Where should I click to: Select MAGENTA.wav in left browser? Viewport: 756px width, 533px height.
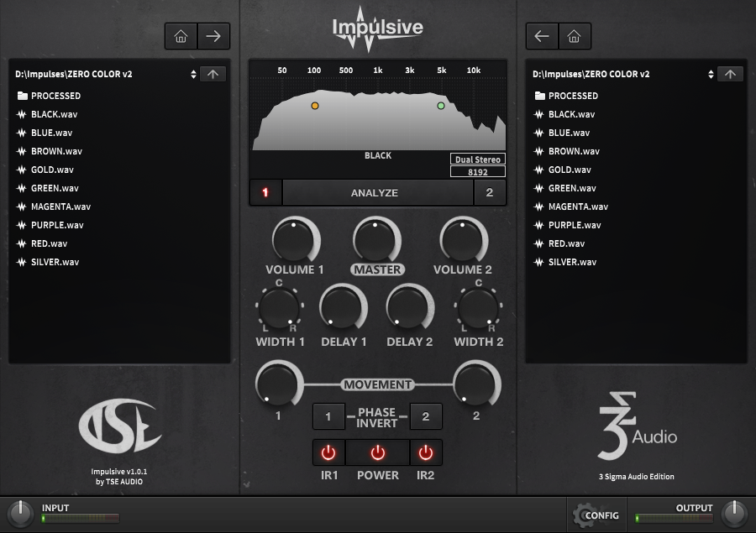[53, 206]
